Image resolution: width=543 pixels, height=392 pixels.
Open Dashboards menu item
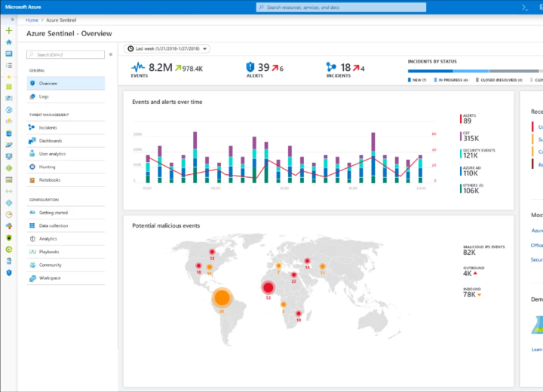pyautogui.click(x=66, y=141)
